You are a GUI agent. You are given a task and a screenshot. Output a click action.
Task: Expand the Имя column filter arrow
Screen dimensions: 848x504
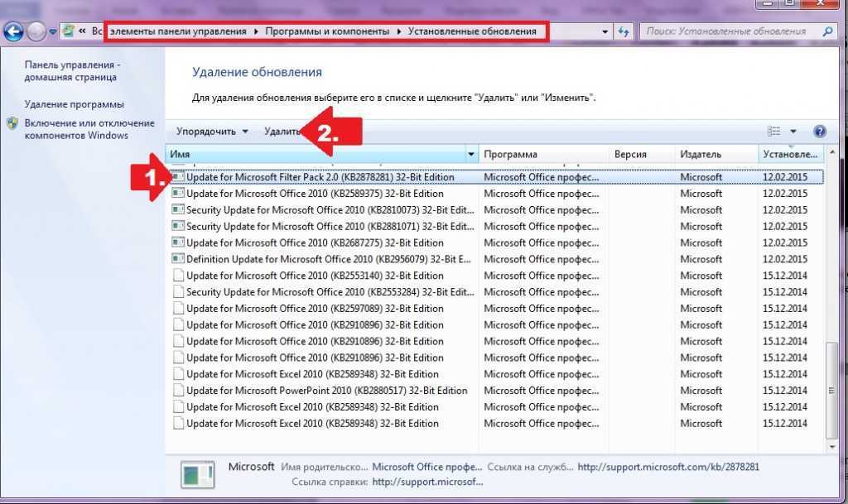point(471,155)
